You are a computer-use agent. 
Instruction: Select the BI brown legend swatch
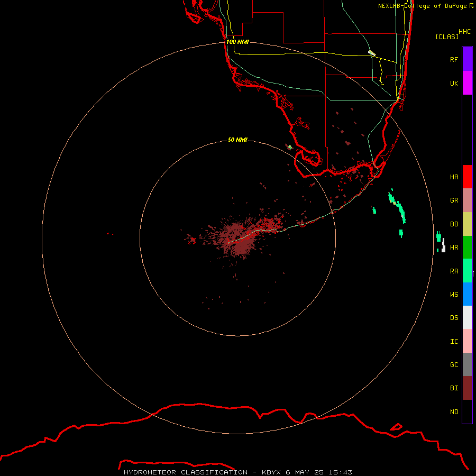[x=467, y=388]
